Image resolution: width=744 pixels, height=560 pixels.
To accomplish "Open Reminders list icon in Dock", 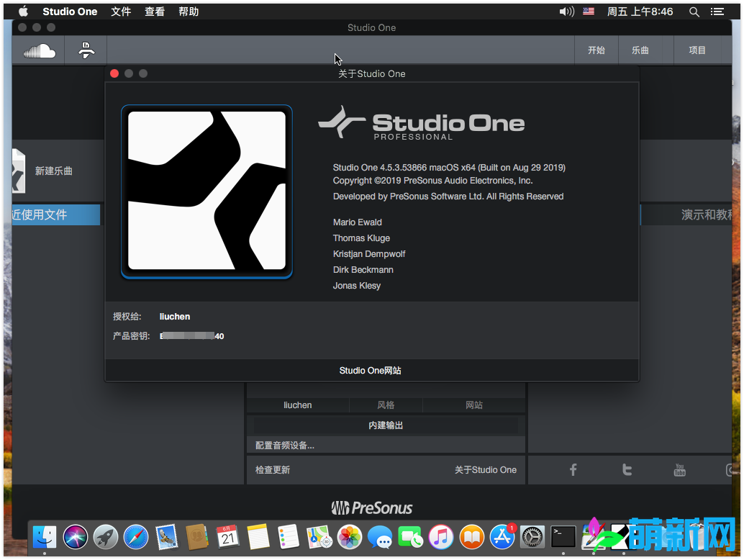I will coord(289,537).
